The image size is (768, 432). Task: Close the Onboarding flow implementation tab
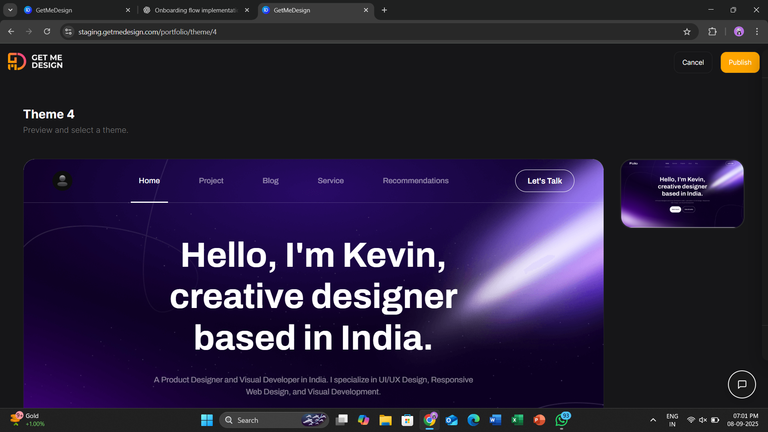[247, 10]
